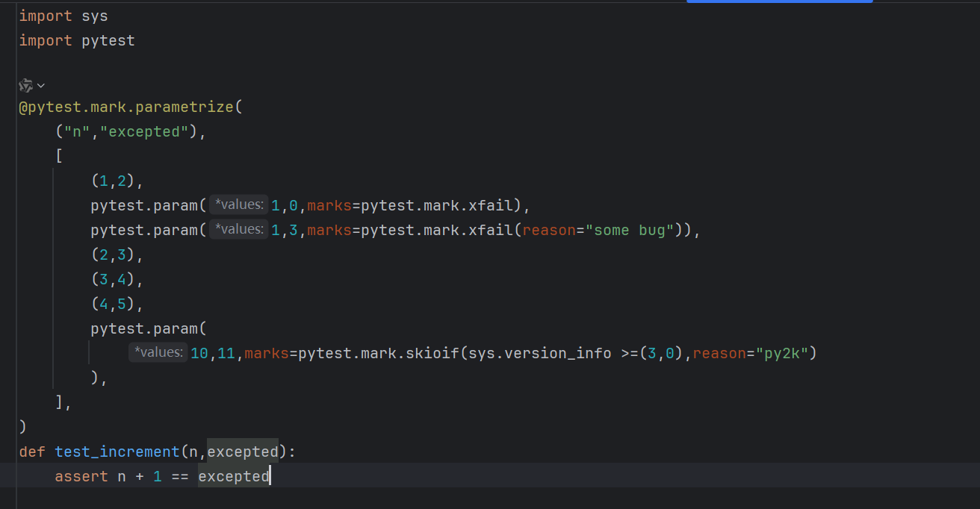Click the test_increment function name
The height and width of the screenshot is (509, 980).
(x=117, y=452)
